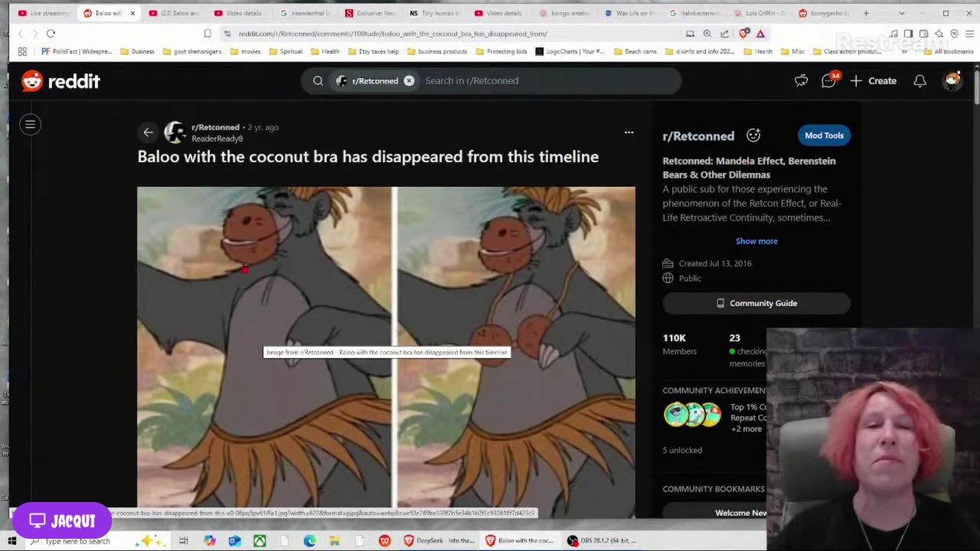Switch to the Lois Griffin tab
Image resolution: width=980 pixels, height=551 pixels.
[x=759, y=13]
